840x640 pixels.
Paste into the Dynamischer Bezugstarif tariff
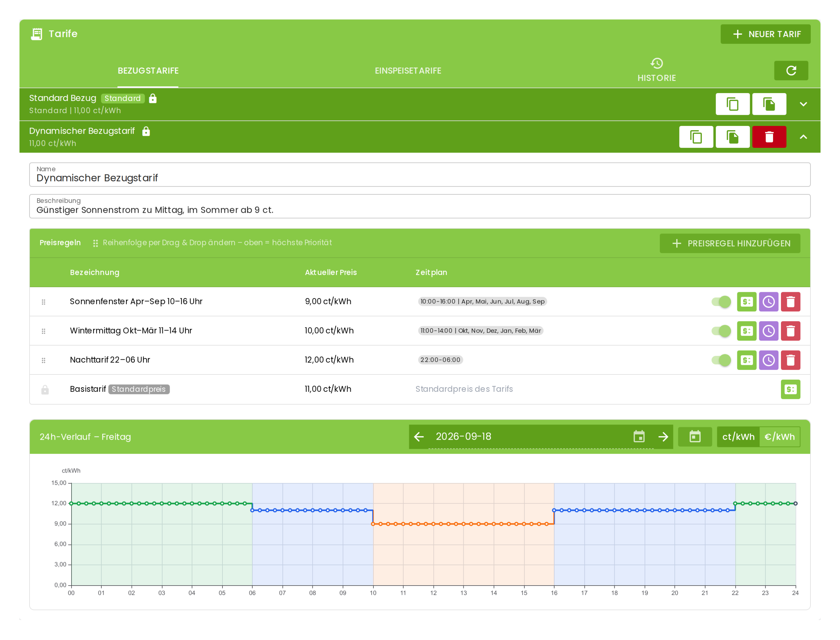(732, 137)
